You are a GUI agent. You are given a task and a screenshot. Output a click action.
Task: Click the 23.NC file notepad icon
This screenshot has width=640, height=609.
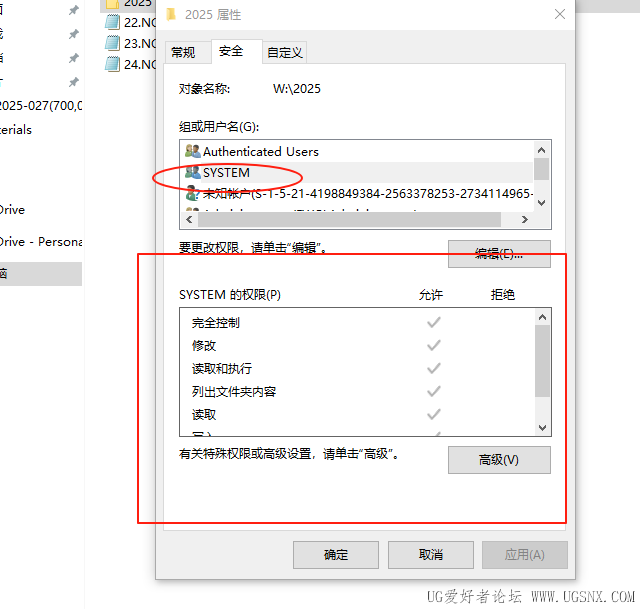(x=113, y=43)
